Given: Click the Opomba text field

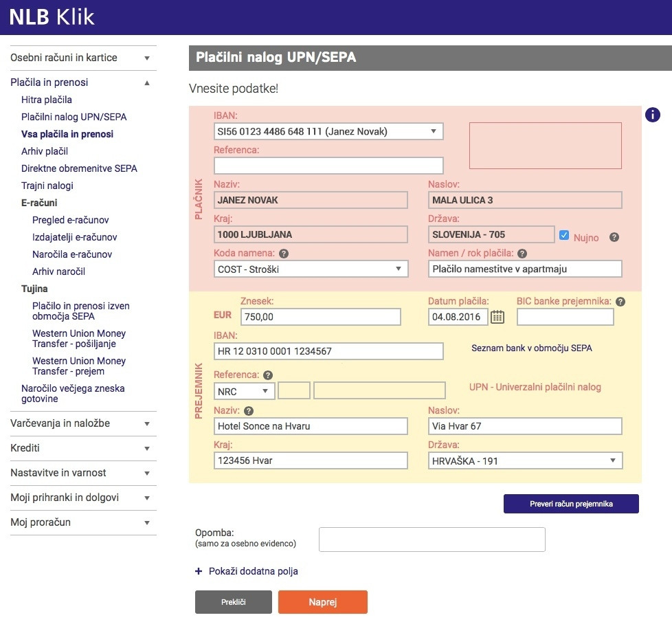Looking at the screenshot, I should click(x=432, y=540).
